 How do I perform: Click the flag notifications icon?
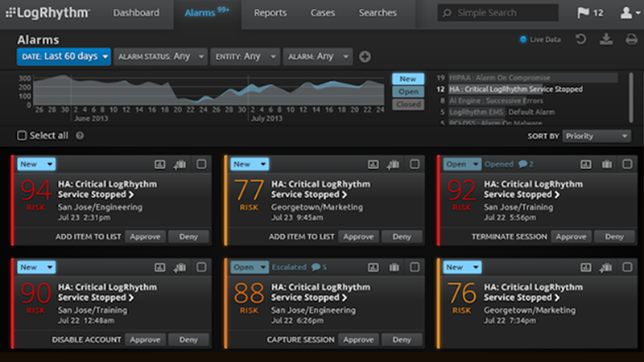[583, 13]
